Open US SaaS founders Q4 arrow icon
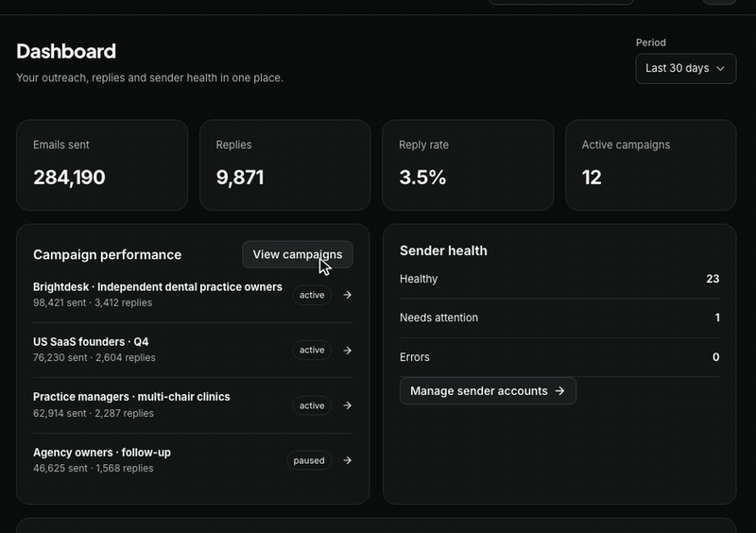756x533 pixels. (347, 351)
